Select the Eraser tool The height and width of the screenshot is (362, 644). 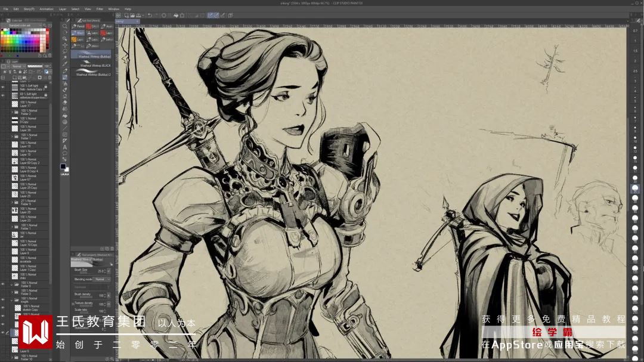65,103
